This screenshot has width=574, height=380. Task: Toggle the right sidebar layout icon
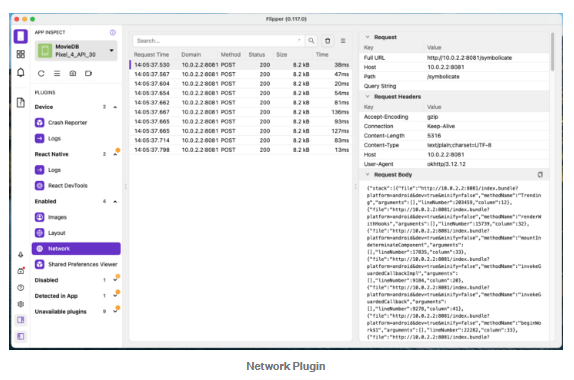click(21, 320)
